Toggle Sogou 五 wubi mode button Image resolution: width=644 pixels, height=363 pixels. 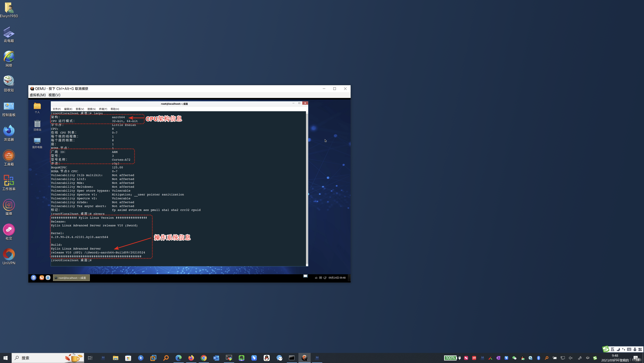pos(612,349)
